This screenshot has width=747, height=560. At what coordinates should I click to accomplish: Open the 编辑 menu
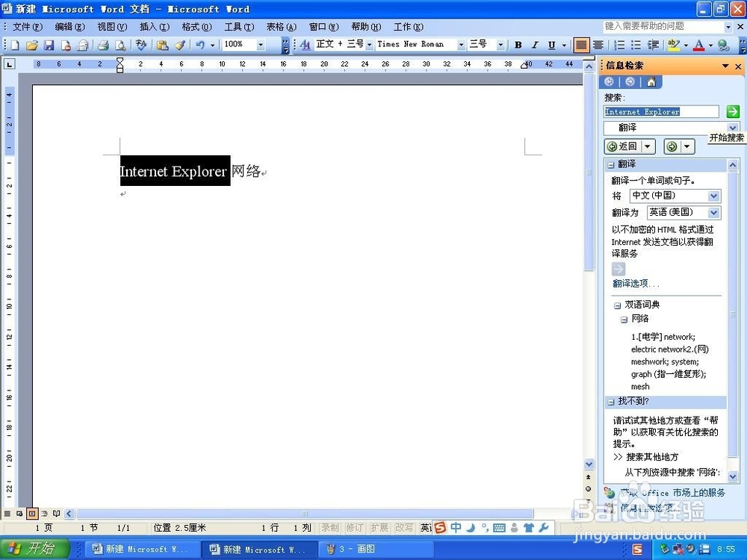(69, 27)
